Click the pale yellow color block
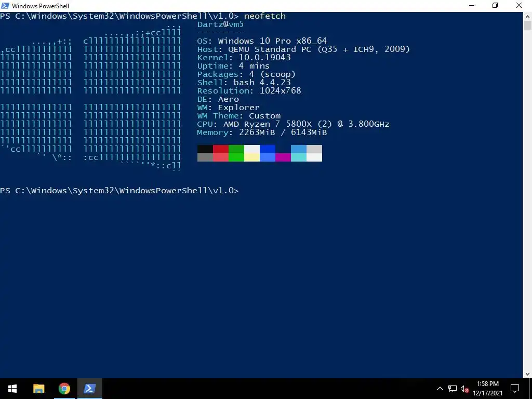The width and height of the screenshot is (532, 399). click(252, 157)
